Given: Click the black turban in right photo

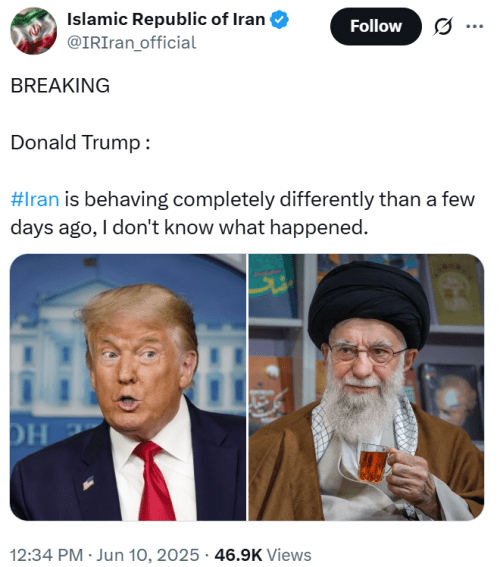Looking at the screenshot, I should click(x=369, y=304).
